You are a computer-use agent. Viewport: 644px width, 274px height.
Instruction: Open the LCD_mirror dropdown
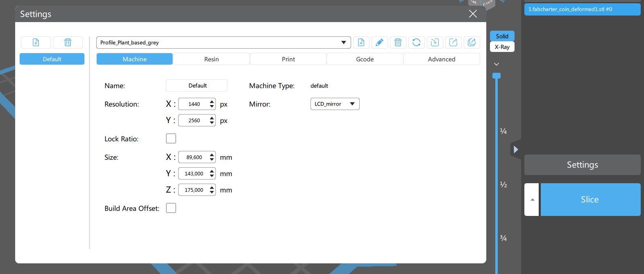(335, 104)
